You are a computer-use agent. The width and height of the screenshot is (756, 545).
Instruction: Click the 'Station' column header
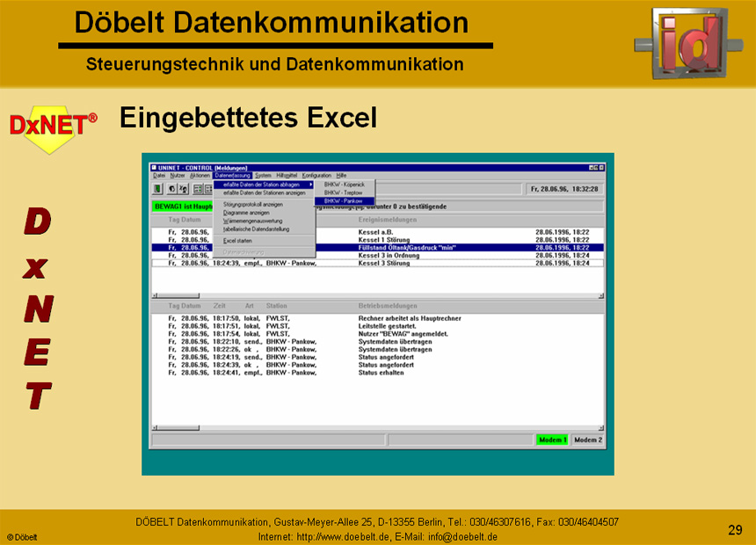tap(276, 306)
